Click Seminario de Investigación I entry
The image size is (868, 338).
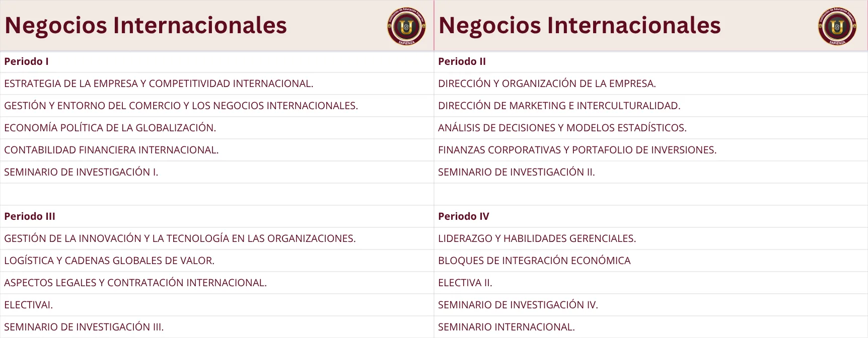[x=81, y=172]
